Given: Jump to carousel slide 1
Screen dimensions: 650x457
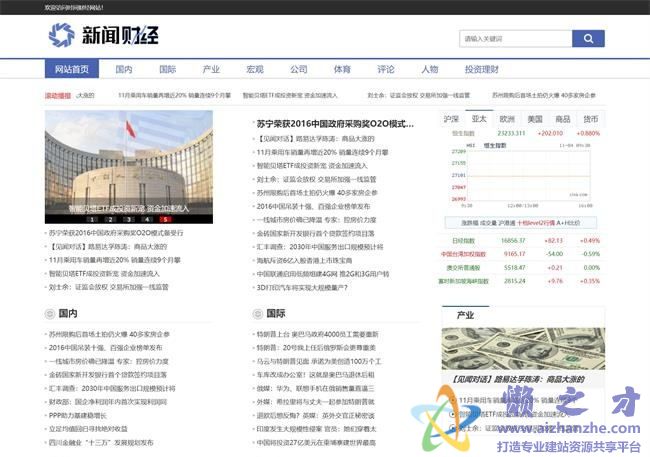Looking at the screenshot, I should [x=92, y=219].
